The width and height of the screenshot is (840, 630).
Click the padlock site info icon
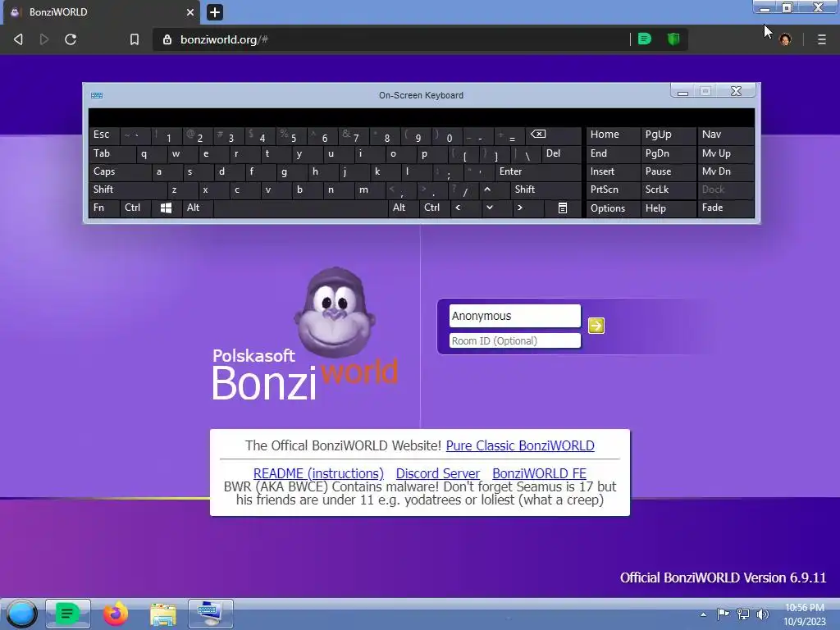(167, 39)
